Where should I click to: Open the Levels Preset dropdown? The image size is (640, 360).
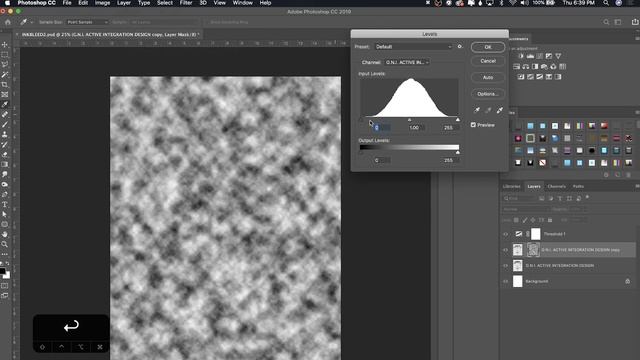pos(413,47)
